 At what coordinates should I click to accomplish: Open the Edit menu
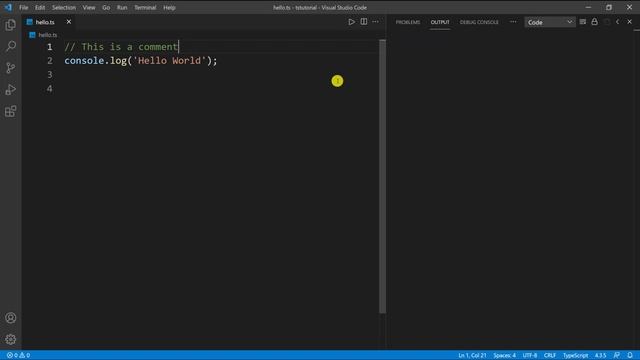pos(40,7)
